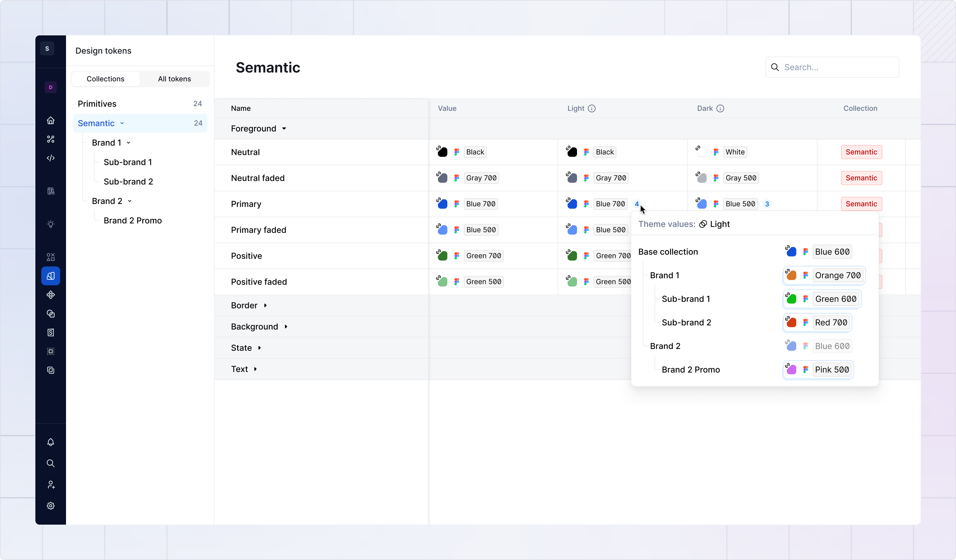This screenshot has width=956, height=560.
Task: Click the 4 overrides badge on Primary Light
Action: [637, 204]
